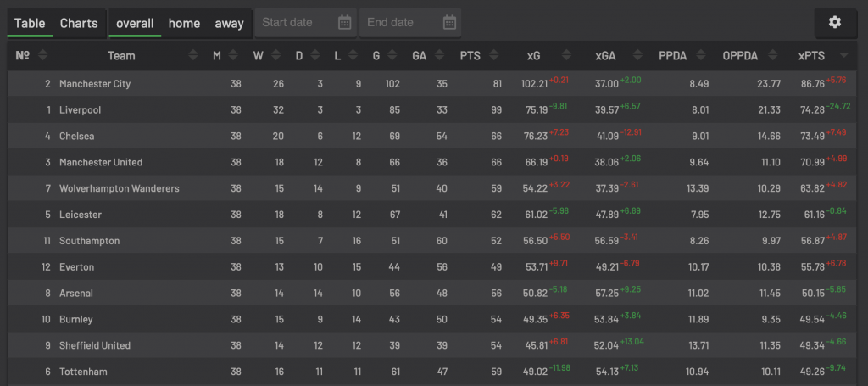This screenshot has height=386, width=868.
Task: Sort by the № column arrows
Action: coord(42,55)
